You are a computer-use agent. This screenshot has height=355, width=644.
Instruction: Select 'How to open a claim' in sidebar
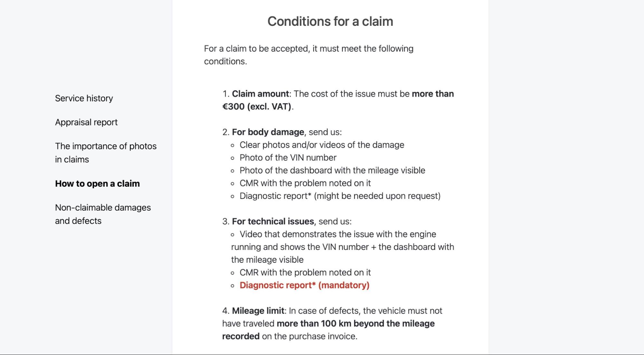pos(97,183)
